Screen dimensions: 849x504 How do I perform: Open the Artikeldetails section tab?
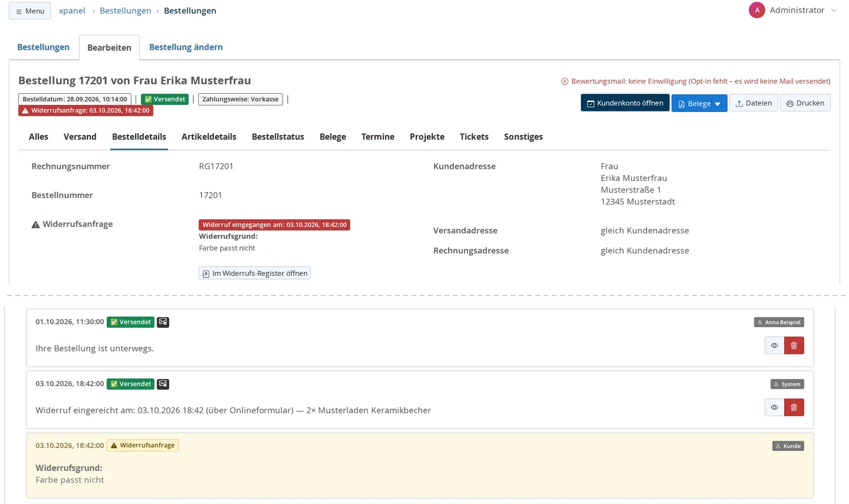[x=209, y=137]
